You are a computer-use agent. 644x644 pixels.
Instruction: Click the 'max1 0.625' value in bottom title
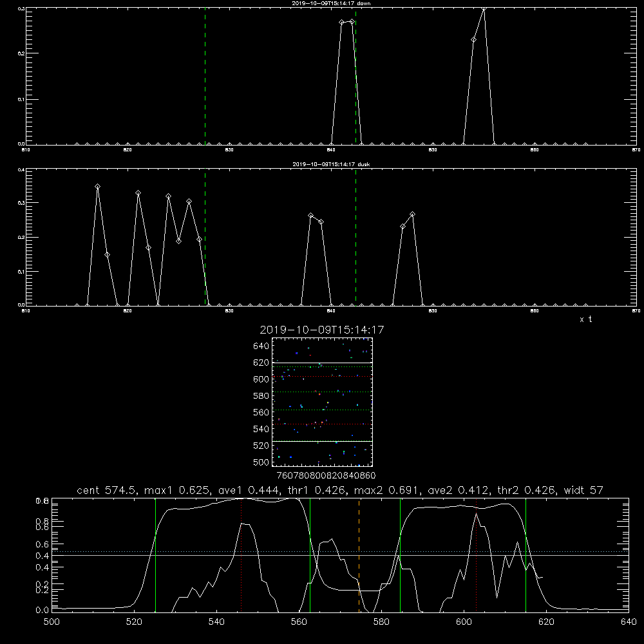click(x=178, y=490)
